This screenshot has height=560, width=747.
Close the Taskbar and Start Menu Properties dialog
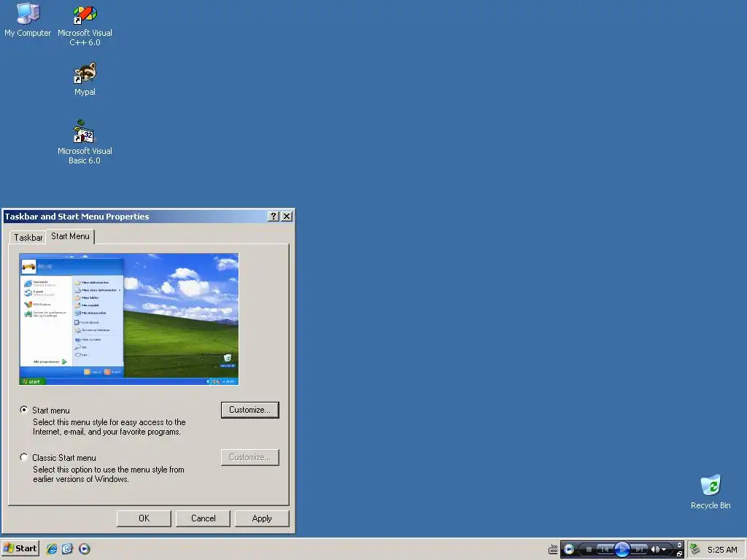click(x=286, y=216)
